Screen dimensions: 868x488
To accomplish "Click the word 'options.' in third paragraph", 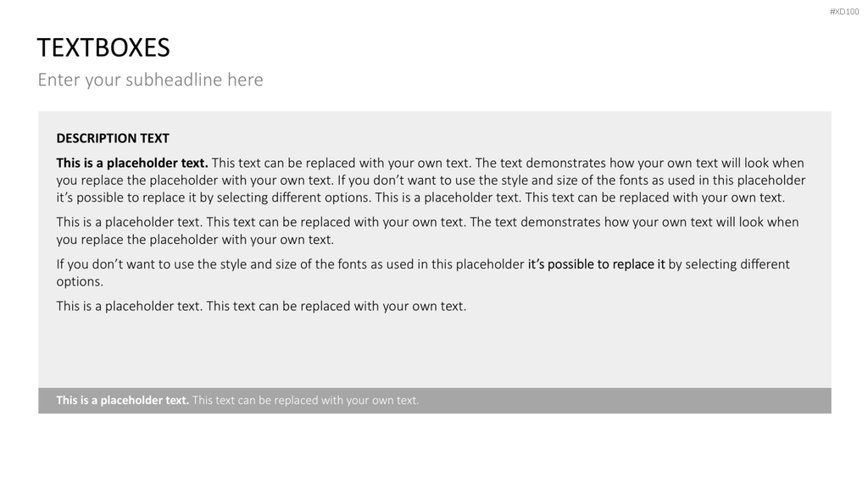I will tap(80, 281).
